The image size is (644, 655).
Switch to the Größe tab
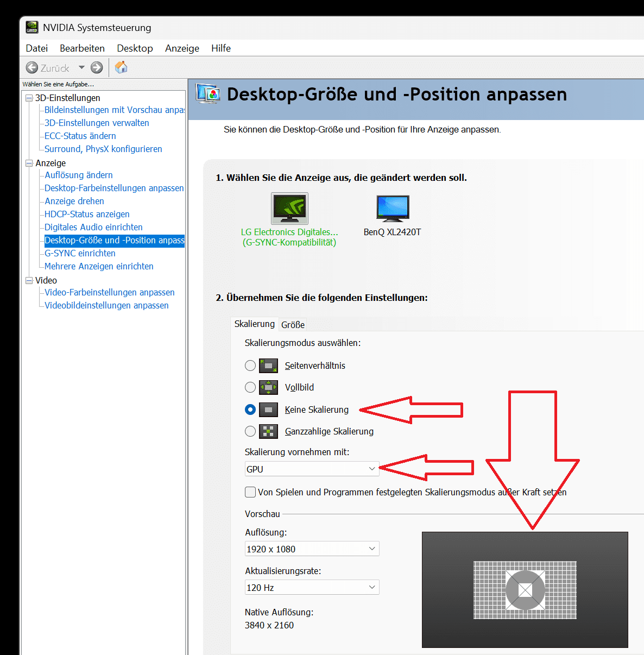tap(293, 325)
